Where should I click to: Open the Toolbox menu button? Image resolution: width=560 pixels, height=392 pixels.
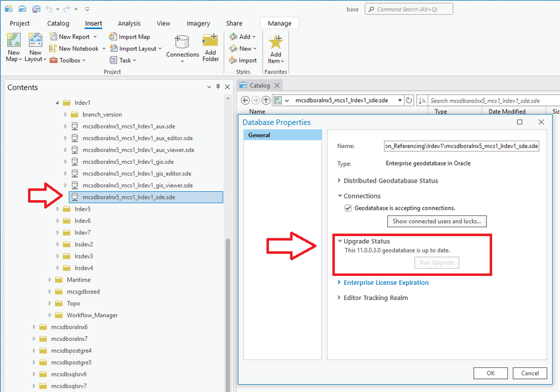click(68, 60)
